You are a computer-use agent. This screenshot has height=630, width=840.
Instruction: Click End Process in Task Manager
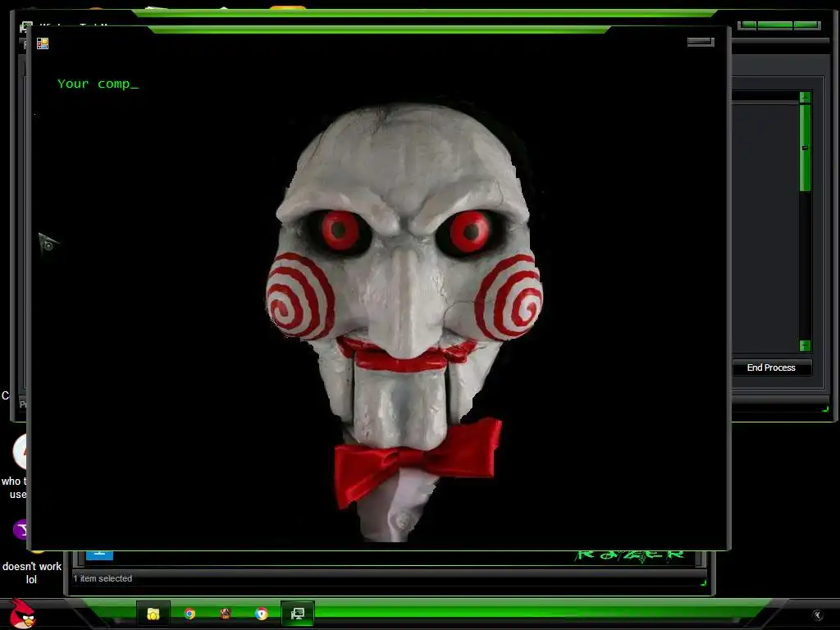point(771,367)
